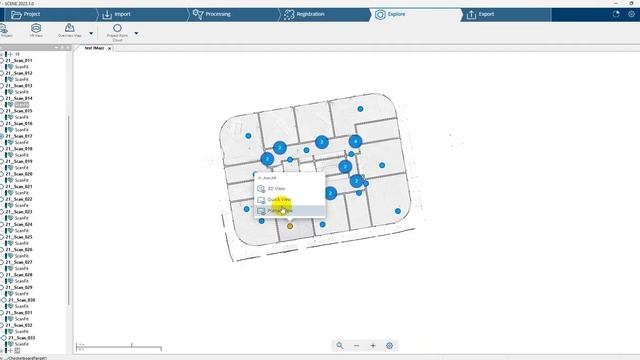Select 21_Scan_016 in the tree
Viewport: 640px width, 360px height.
19,123
